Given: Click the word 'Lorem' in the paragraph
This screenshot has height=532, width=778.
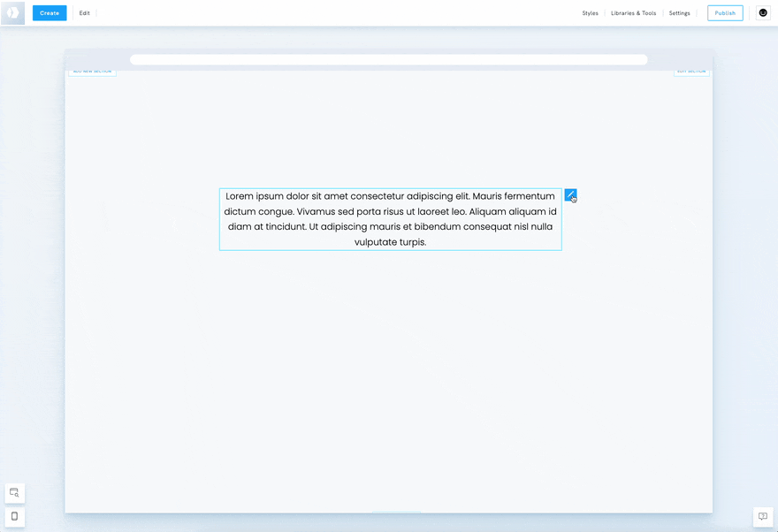Looking at the screenshot, I should click(x=240, y=196).
